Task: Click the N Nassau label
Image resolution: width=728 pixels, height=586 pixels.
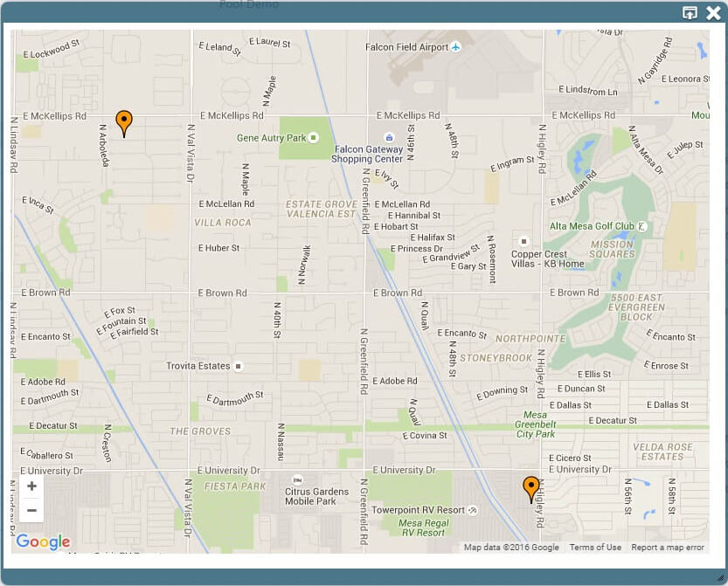Action: (281, 442)
